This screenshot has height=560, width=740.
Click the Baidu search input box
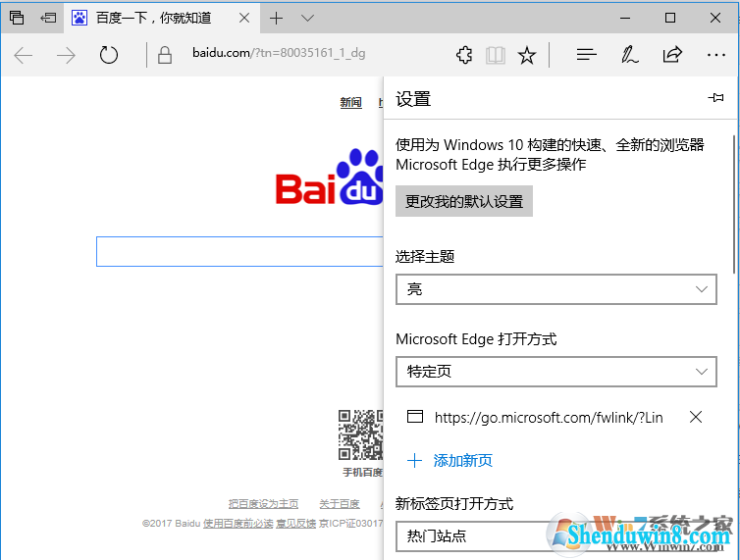[x=239, y=251]
